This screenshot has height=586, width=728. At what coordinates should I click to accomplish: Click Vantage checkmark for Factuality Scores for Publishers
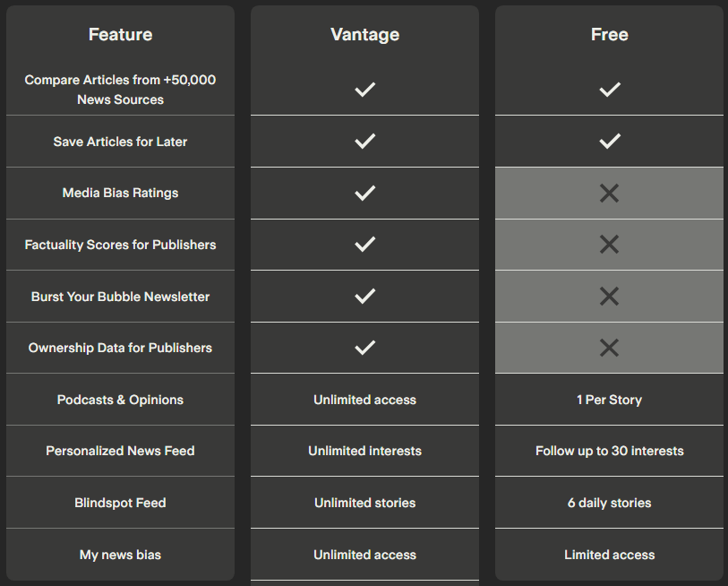(365, 245)
